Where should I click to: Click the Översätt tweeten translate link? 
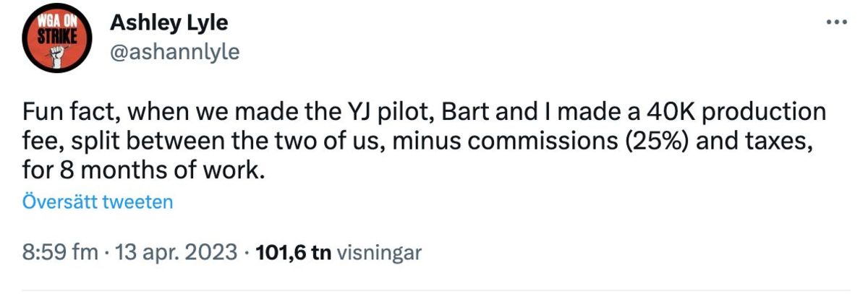tap(98, 202)
